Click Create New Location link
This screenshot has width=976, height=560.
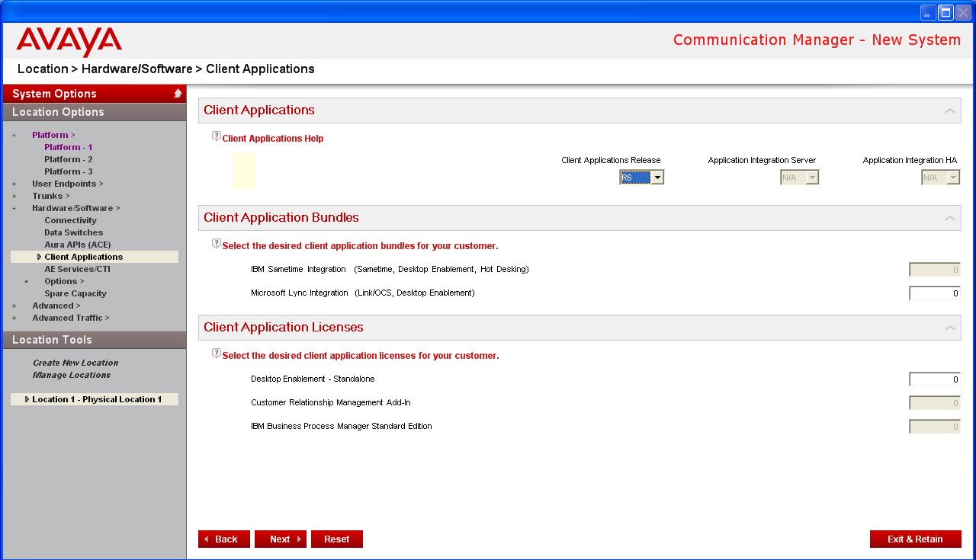(x=75, y=363)
